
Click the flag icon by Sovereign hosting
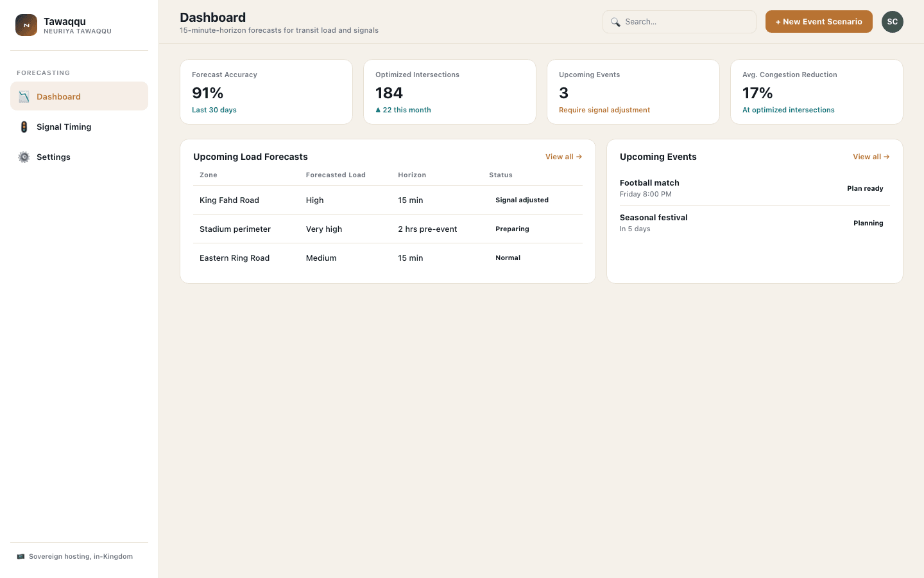pyautogui.click(x=21, y=557)
